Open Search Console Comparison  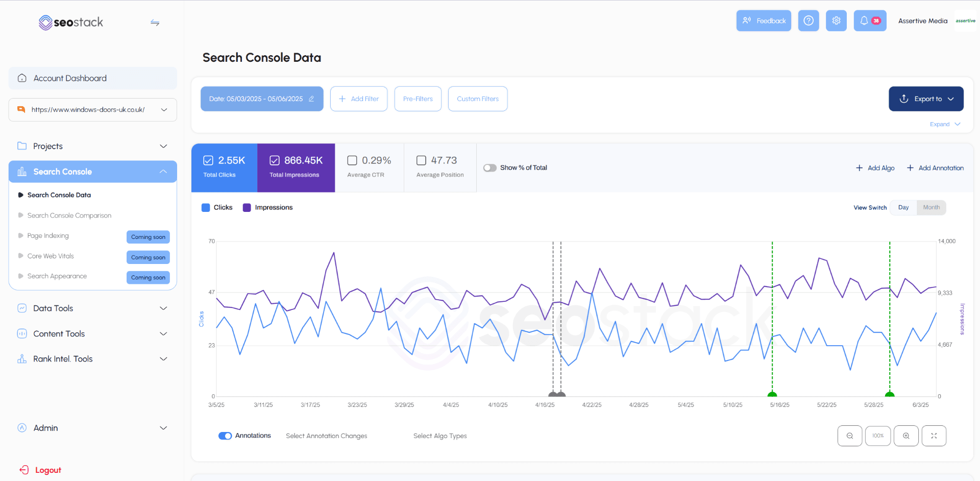69,215
